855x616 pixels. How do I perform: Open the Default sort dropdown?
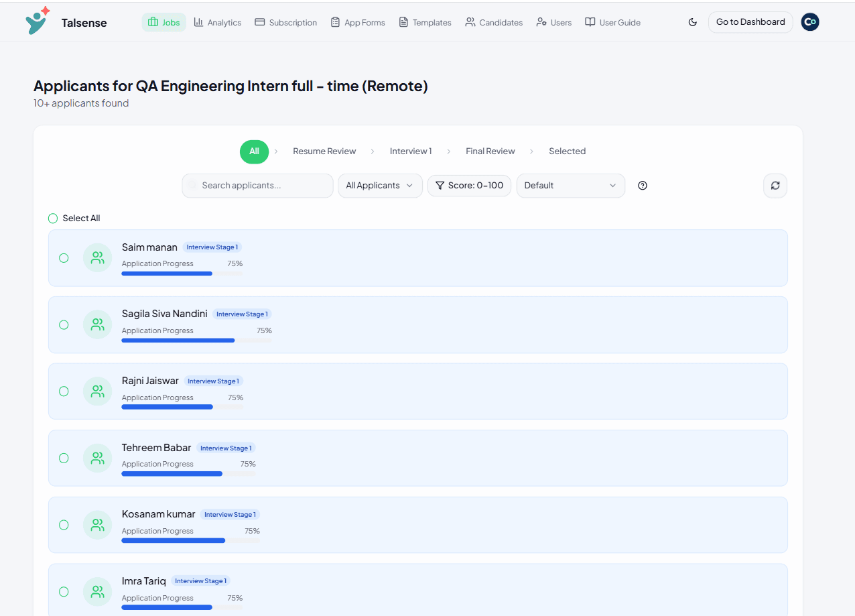[x=570, y=186]
